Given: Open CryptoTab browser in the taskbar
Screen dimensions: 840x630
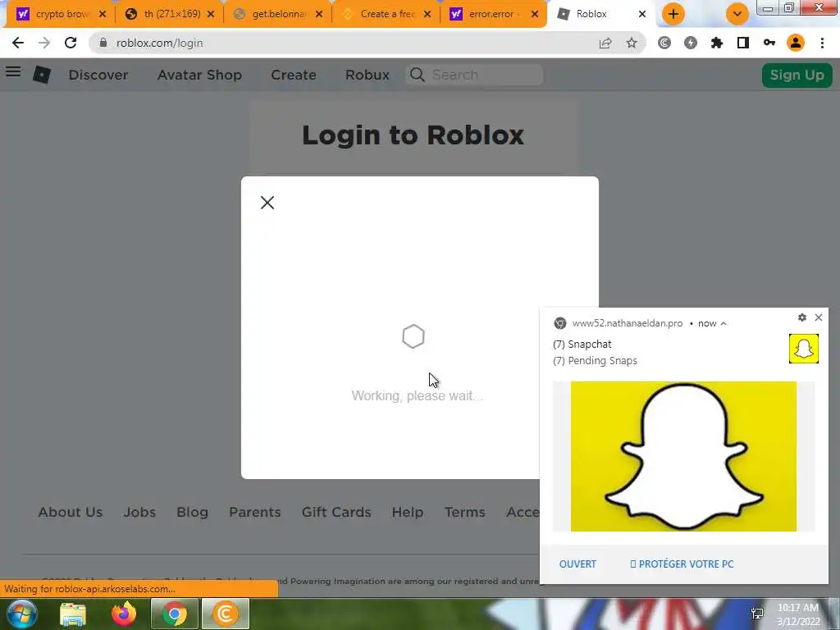Looking at the screenshot, I should (226, 614).
